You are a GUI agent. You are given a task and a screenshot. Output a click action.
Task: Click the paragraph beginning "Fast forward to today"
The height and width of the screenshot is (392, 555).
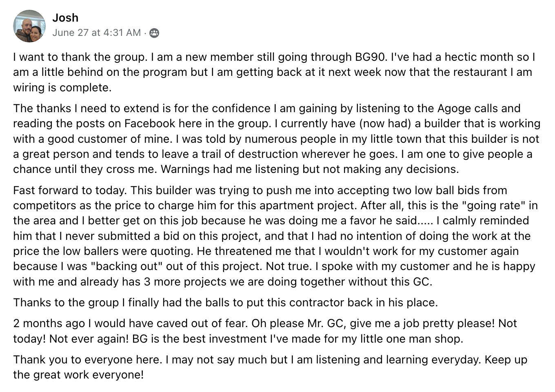pyautogui.click(x=273, y=236)
